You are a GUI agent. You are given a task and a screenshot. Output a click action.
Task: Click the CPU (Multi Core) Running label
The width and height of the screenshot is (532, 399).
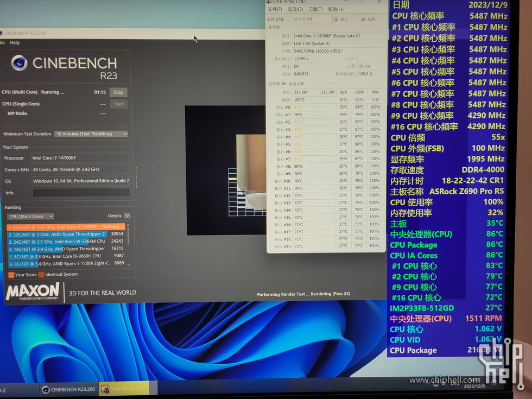pyautogui.click(x=33, y=92)
